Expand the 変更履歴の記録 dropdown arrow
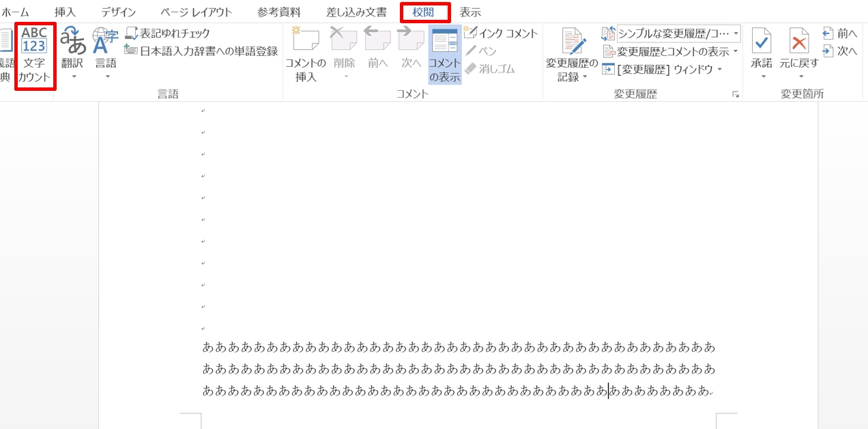 pyautogui.click(x=585, y=77)
